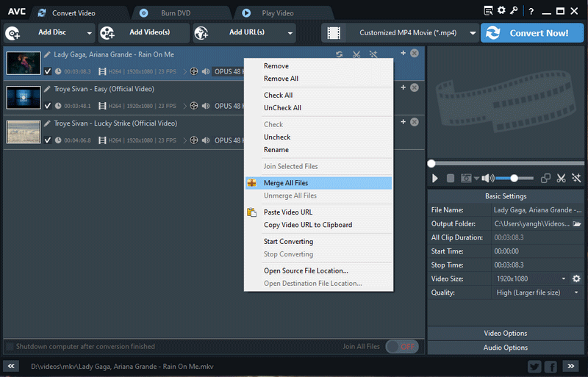Rename Rain On Me using pencil icon

point(47,54)
